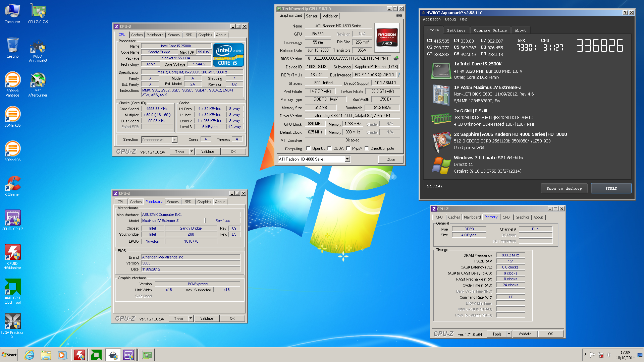Click the Bus Interface question mark icon
This screenshot has width=644, height=362.
[399, 75]
